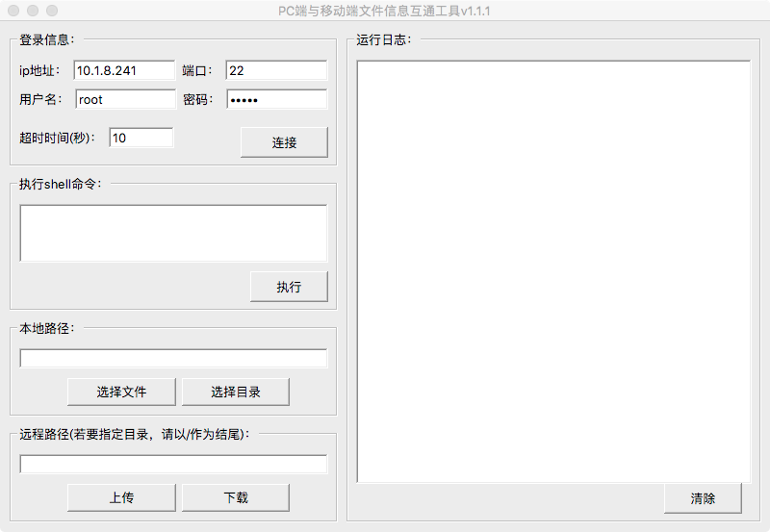Click the 超时时间(秒) label
This screenshot has height=532, width=770.
click(x=58, y=138)
